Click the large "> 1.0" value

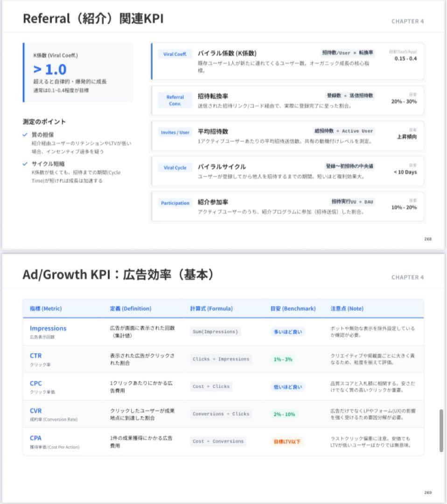tap(50, 70)
